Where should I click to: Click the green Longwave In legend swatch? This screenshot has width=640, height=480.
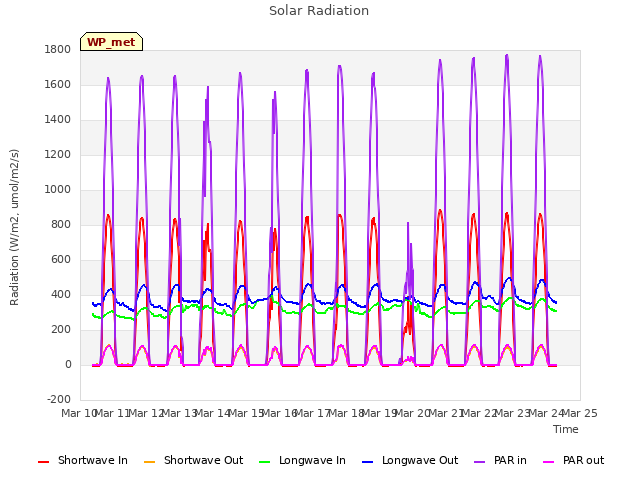coord(265,462)
